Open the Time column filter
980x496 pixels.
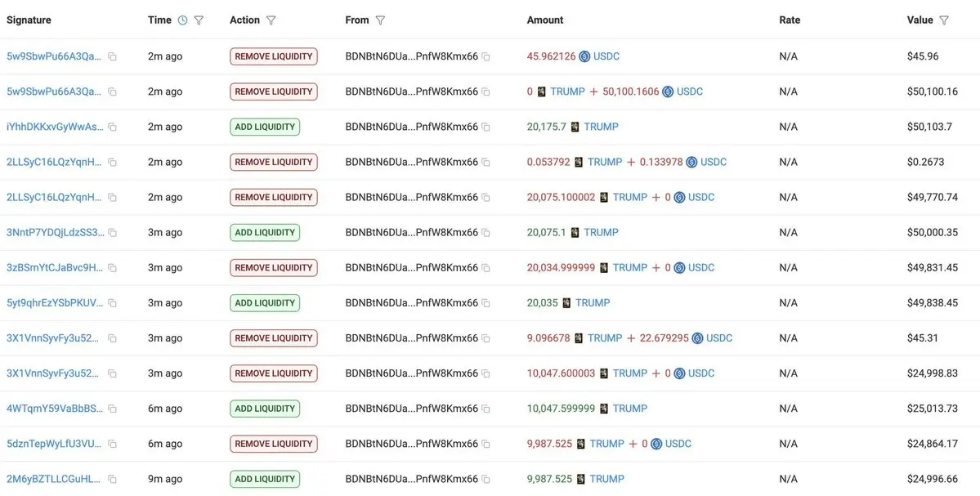click(x=199, y=20)
